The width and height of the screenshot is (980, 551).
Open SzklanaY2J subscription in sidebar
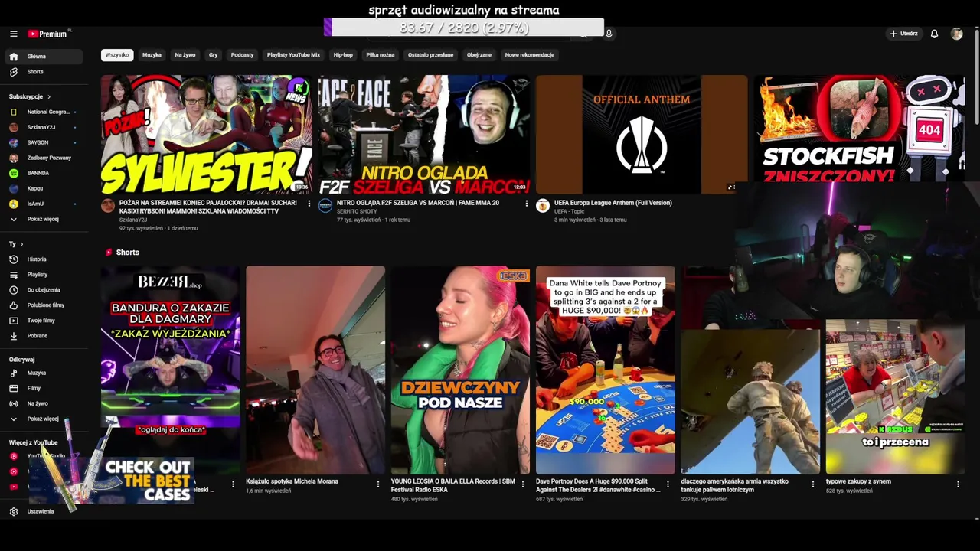(45, 127)
